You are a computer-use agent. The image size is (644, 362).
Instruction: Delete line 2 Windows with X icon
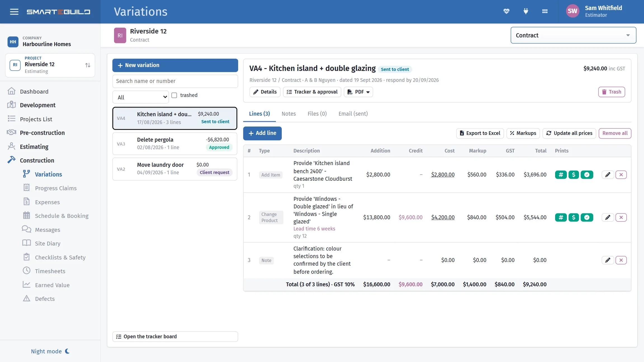click(621, 217)
